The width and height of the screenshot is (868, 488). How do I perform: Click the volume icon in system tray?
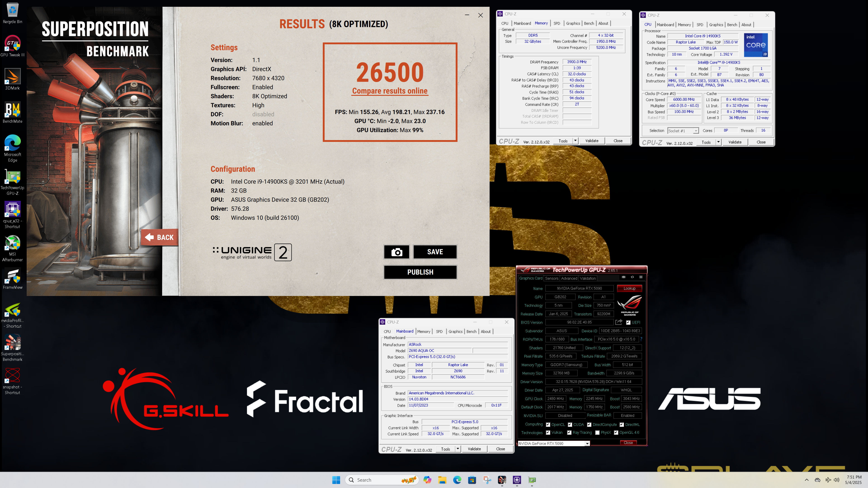point(836,480)
